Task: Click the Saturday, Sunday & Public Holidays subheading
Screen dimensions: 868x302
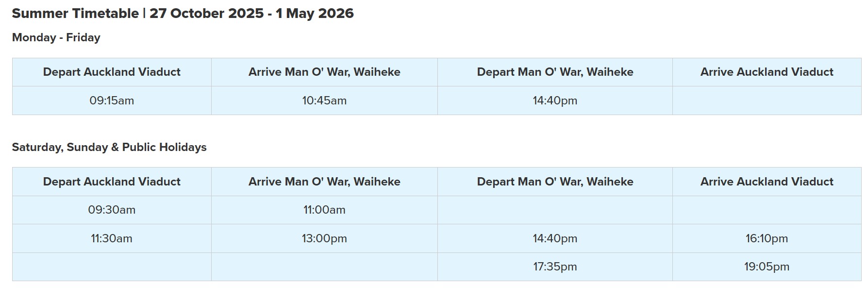Action: [109, 147]
